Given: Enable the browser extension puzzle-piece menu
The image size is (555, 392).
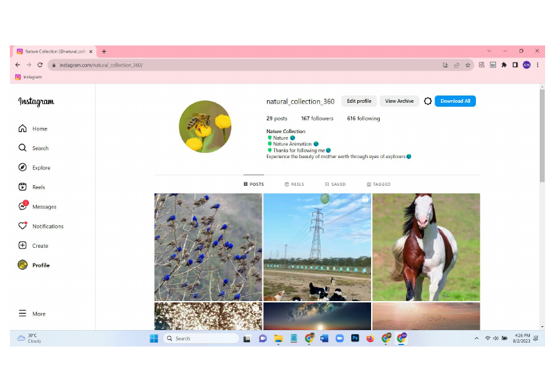Looking at the screenshot, I should (503, 65).
